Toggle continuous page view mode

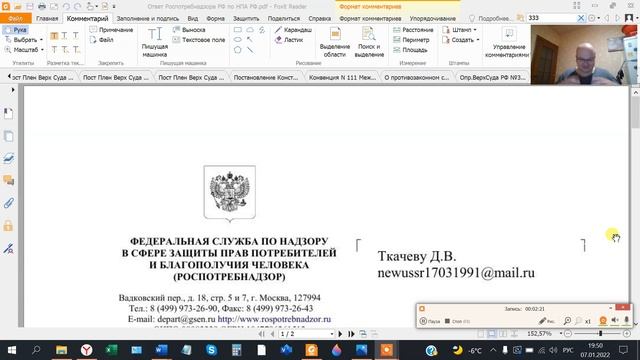(492, 334)
